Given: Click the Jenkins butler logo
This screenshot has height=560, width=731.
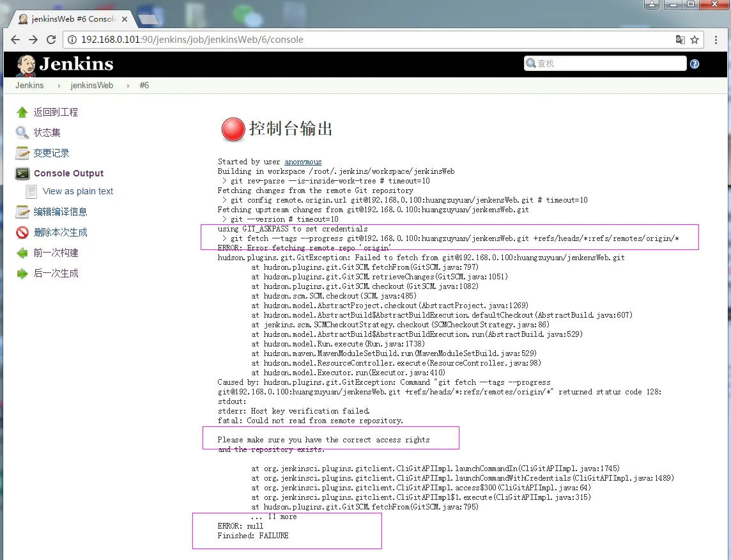Looking at the screenshot, I should [26, 65].
